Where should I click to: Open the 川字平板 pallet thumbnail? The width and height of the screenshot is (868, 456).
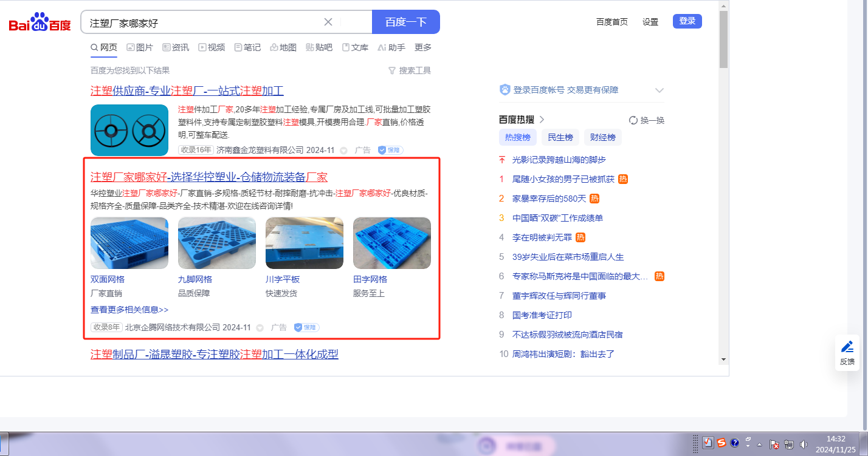click(305, 243)
